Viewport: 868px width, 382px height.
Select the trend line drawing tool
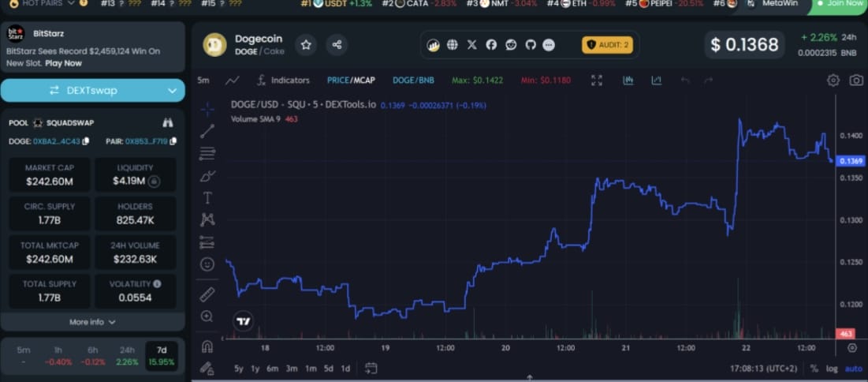207,131
